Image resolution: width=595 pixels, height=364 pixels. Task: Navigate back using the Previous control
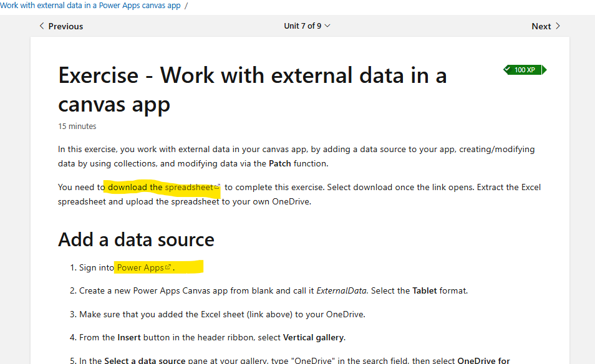(61, 26)
